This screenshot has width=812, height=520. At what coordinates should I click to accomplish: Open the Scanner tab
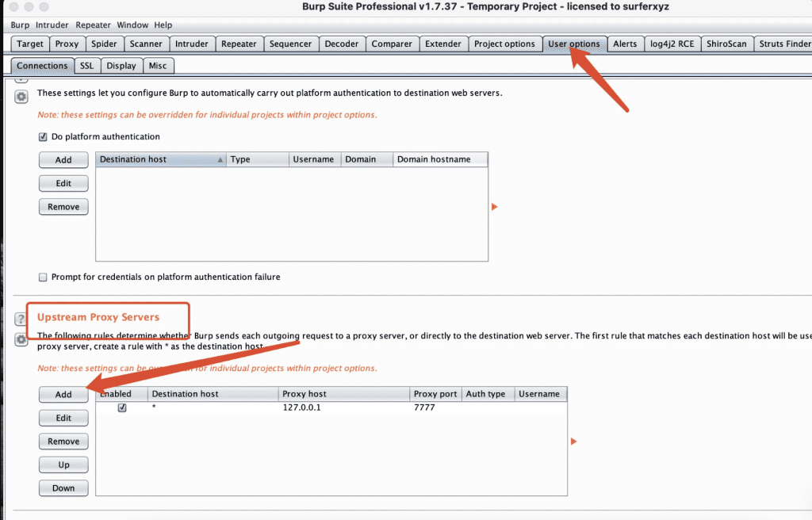pyautogui.click(x=146, y=44)
